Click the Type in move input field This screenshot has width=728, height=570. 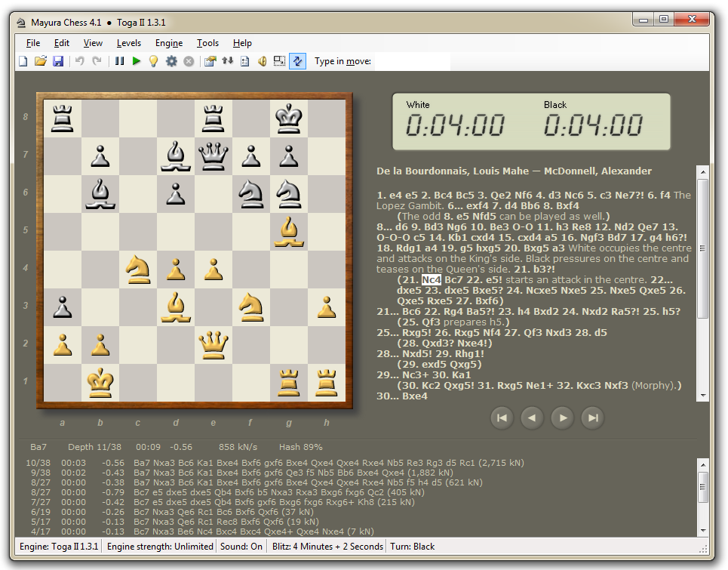(412, 61)
